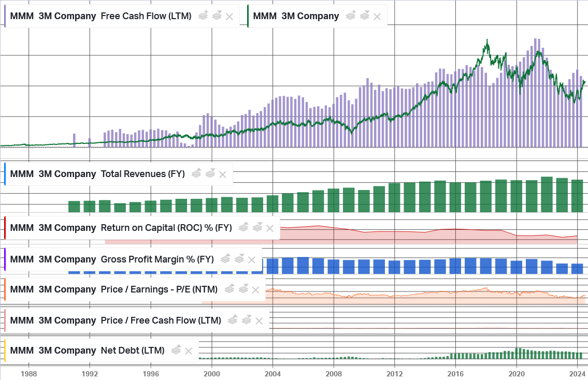Remove the Total Revenues (FY) series
588x380 pixels.
[x=223, y=174]
